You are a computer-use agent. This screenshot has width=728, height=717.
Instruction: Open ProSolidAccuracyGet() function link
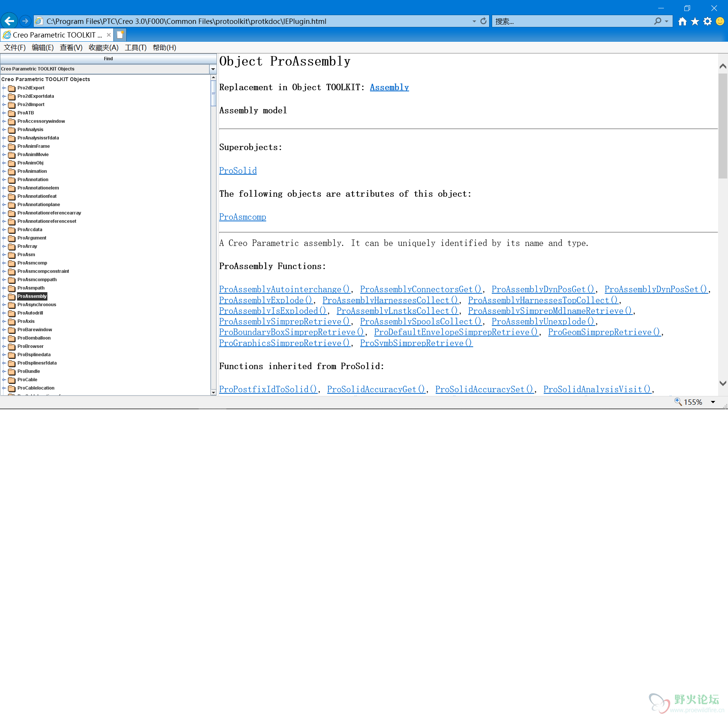click(x=376, y=389)
